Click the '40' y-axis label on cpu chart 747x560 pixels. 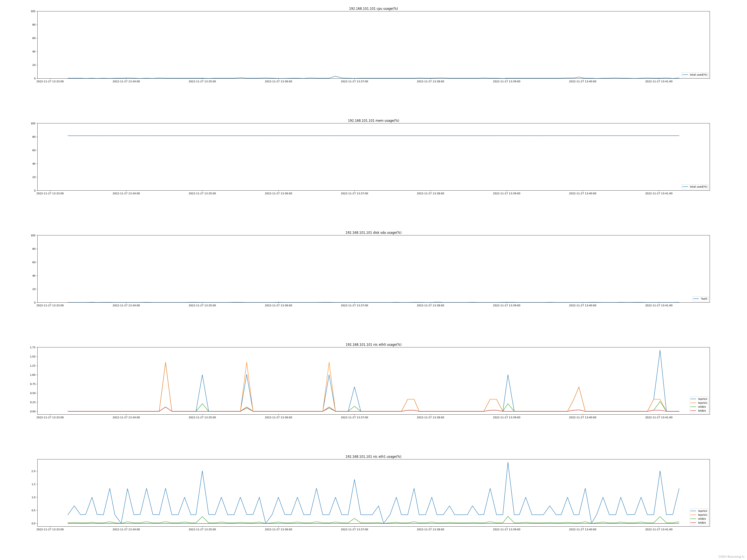34,52
